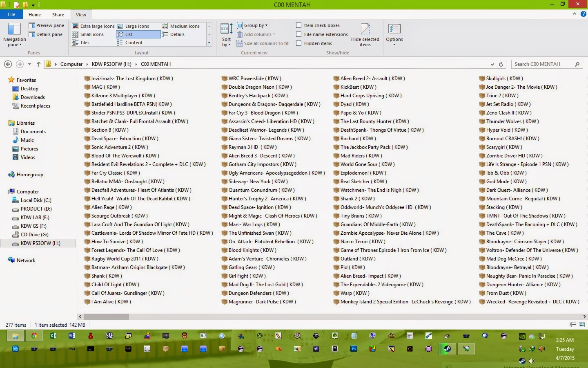The image size is (588, 368).
Task: Click the Hide selected items icon
Action: (x=365, y=29)
